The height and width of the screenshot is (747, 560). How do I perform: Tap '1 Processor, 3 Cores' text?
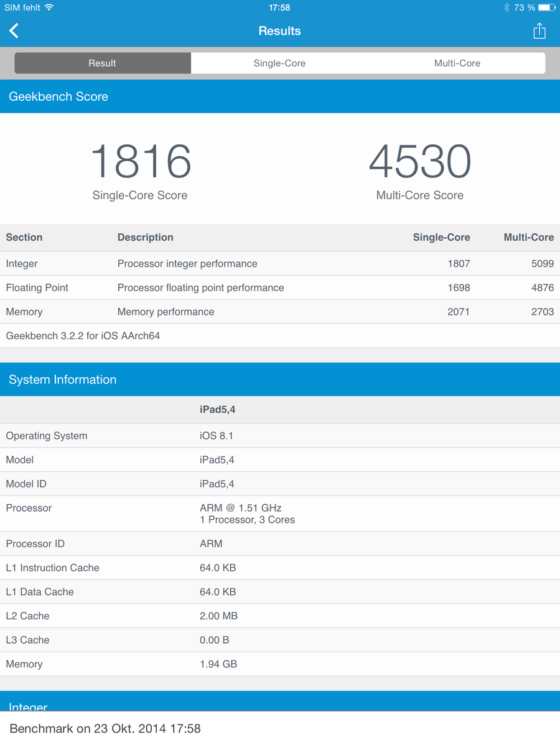coord(247,520)
